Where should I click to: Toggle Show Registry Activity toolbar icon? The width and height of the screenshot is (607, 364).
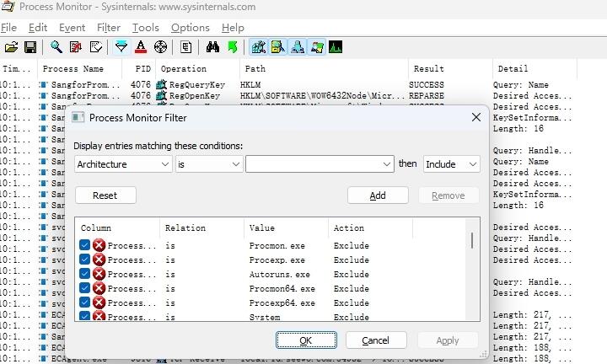(259, 47)
